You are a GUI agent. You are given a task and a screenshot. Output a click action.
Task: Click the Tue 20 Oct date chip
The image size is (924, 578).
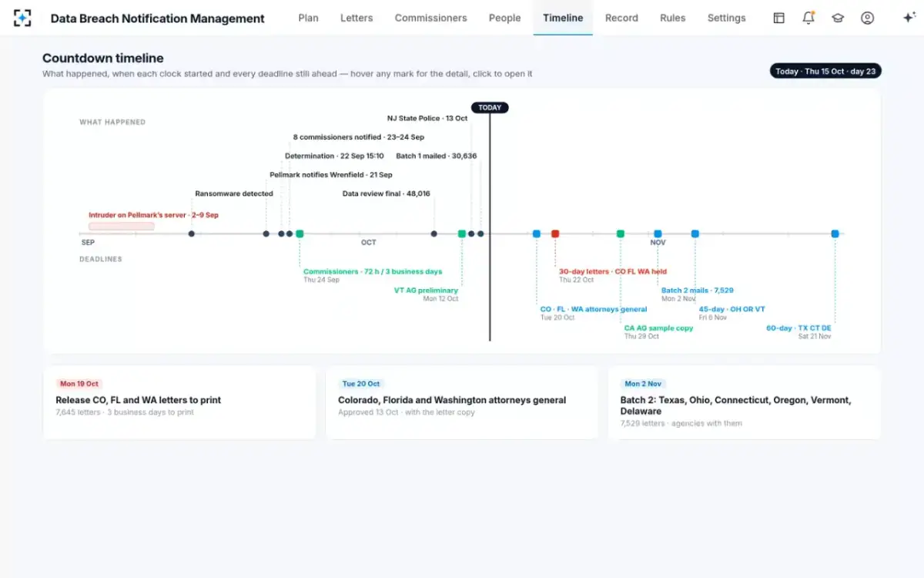coord(361,384)
